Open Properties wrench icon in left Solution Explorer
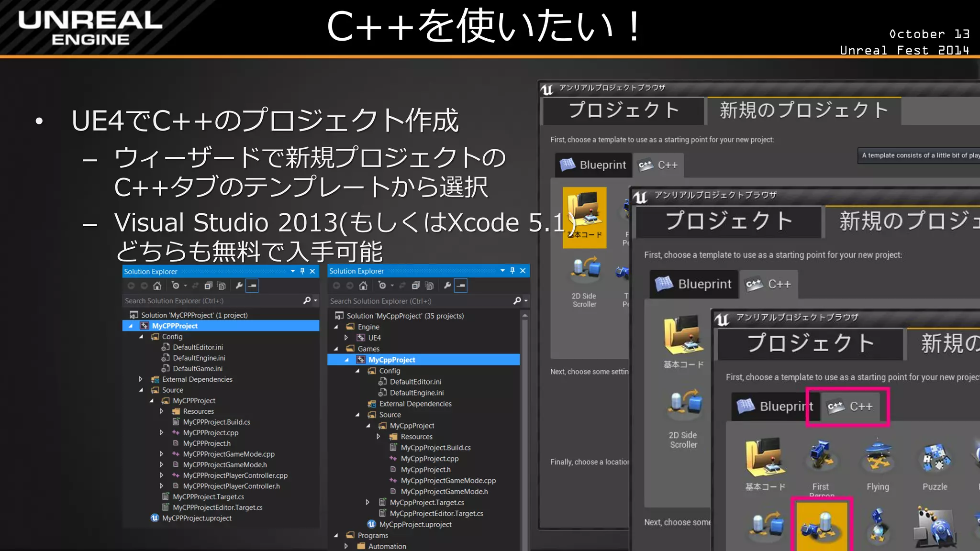 (x=239, y=286)
